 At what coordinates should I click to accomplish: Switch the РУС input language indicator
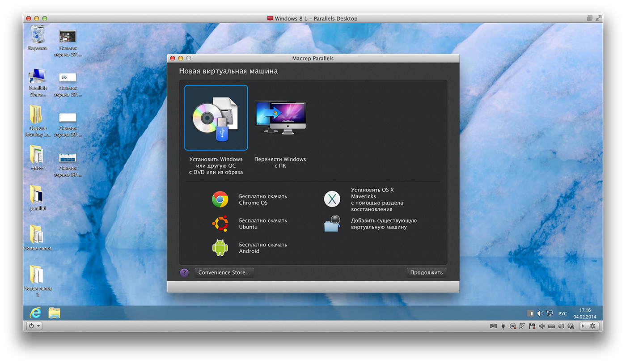coord(563,313)
